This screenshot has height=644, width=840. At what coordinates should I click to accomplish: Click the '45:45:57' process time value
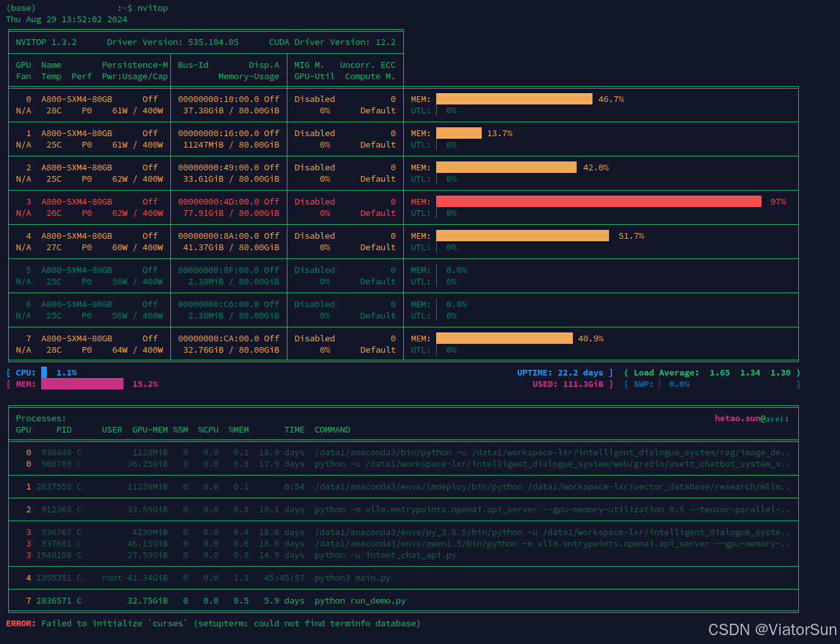(284, 578)
